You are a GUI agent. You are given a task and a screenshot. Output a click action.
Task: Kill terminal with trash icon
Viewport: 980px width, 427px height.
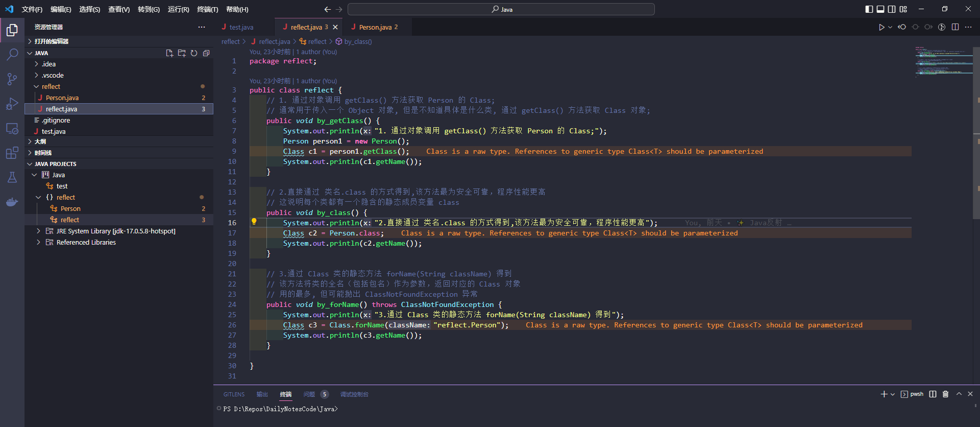(x=945, y=394)
